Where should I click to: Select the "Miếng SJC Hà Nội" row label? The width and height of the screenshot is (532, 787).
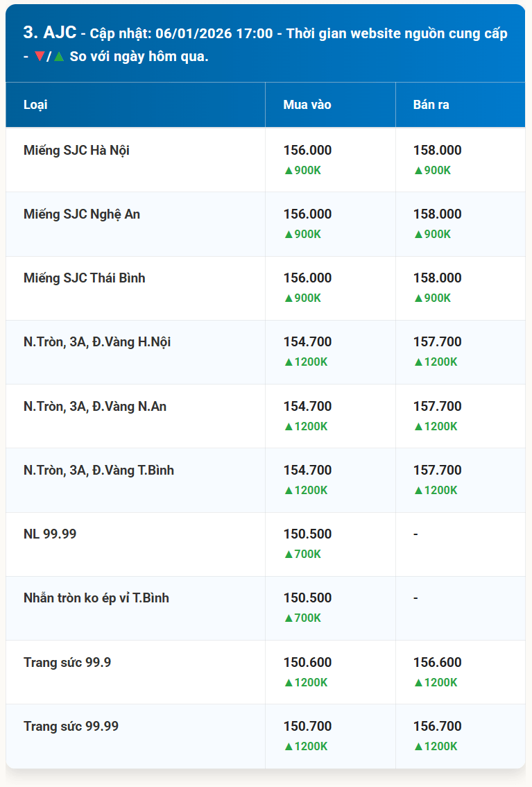pyautogui.click(x=77, y=151)
